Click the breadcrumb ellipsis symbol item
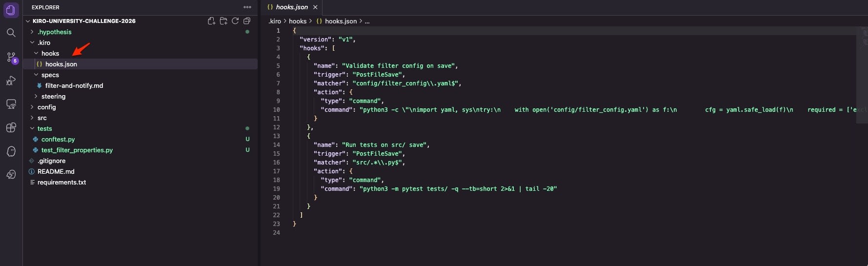This screenshot has height=266, width=868. [x=367, y=21]
